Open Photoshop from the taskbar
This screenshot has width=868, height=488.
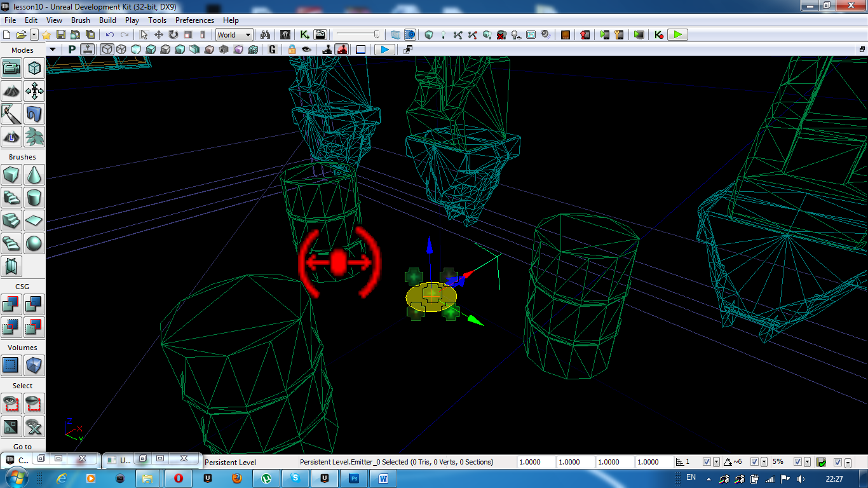click(x=355, y=478)
